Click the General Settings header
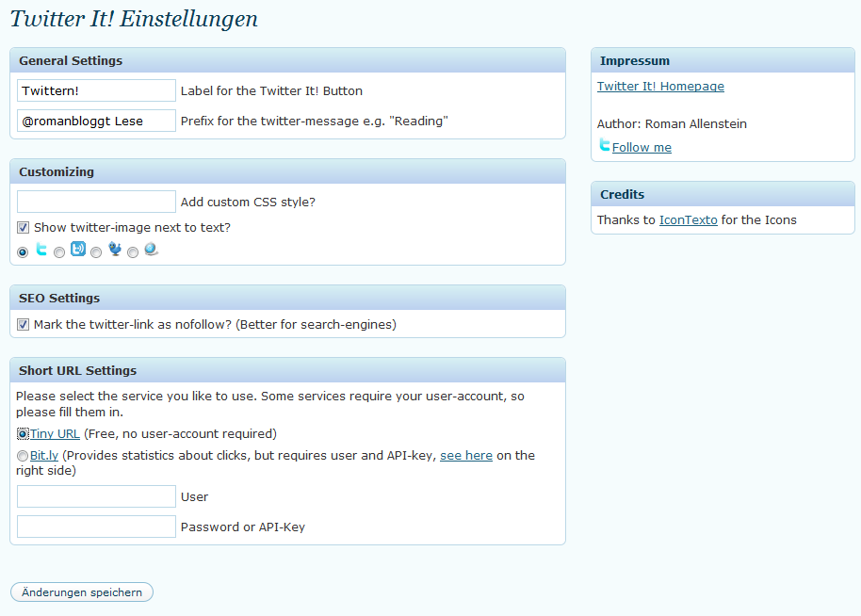 287,60
